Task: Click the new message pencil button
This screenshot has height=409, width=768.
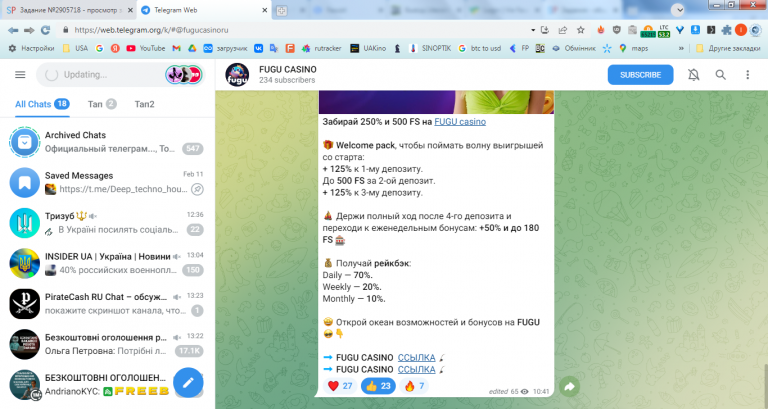Action: pyautogui.click(x=188, y=383)
